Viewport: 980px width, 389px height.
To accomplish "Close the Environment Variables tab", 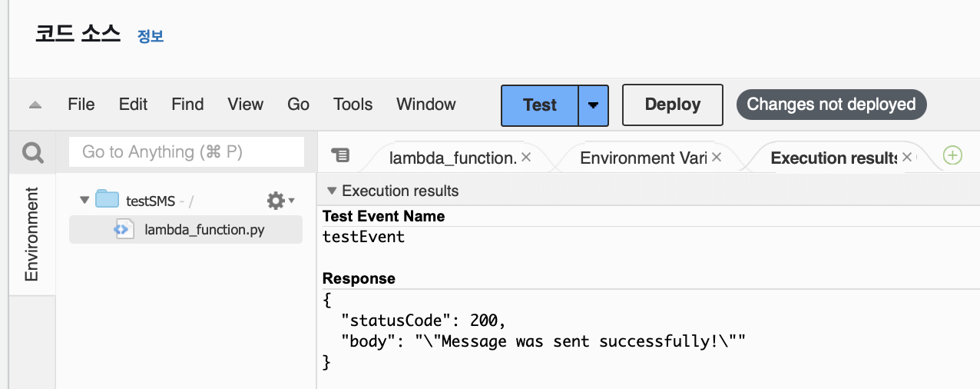I will pos(717,157).
